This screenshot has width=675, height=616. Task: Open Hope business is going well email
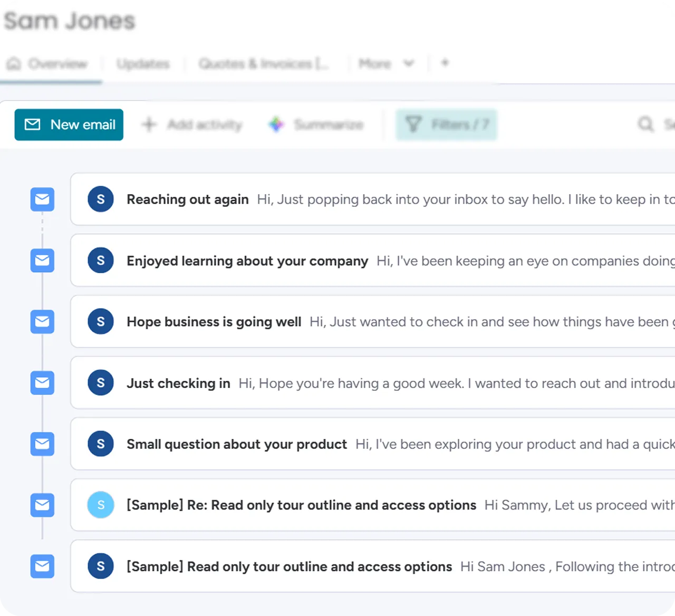[373, 322]
